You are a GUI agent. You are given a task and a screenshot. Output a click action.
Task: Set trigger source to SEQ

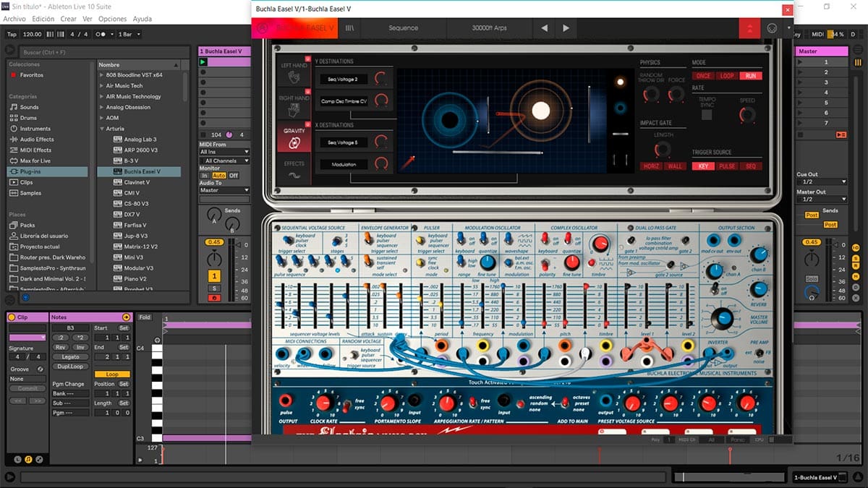pyautogui.click(x=750, y=166)
